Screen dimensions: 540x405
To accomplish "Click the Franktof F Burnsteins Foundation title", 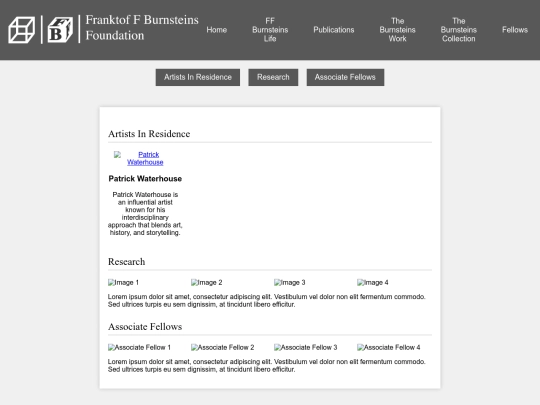I will 142,28.
